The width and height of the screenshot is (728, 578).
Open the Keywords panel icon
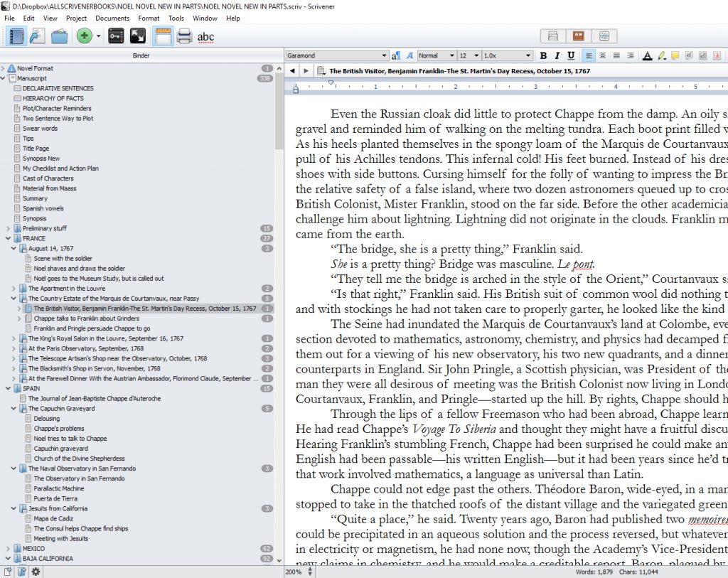116,36
